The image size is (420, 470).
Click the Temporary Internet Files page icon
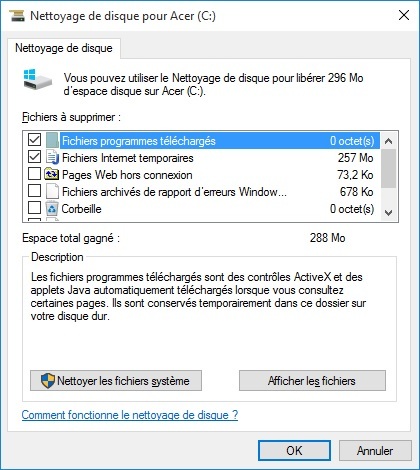[x=52, y=158]
